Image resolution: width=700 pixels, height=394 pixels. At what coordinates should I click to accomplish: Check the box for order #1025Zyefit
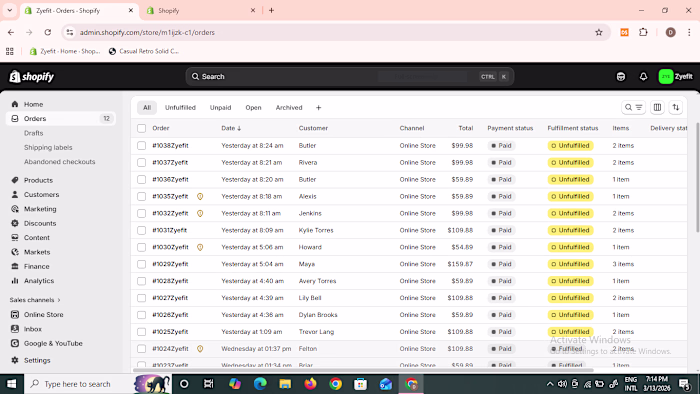click(x=142, y=332)
